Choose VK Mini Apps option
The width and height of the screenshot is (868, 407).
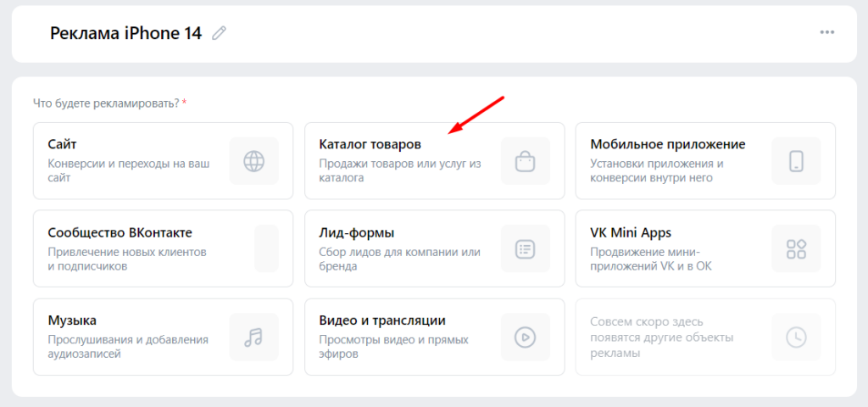[x=705, y=248]
